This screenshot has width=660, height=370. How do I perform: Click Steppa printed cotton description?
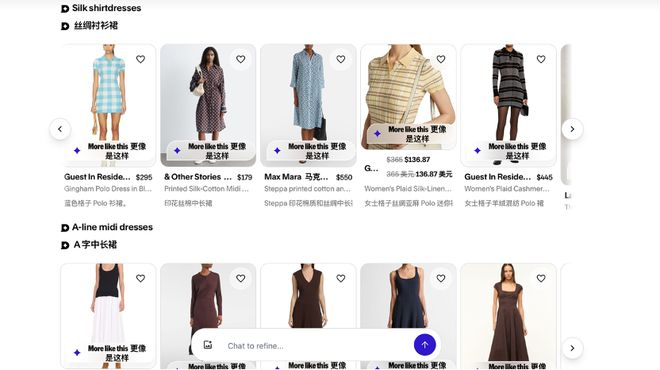(x=307, y=189)
